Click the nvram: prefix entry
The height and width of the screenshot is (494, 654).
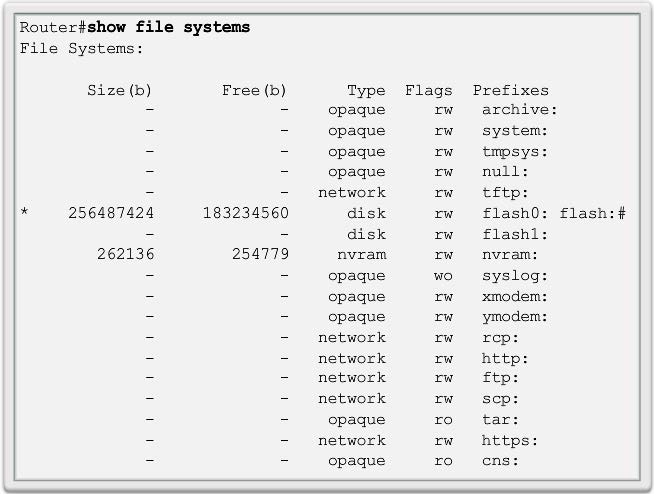point(510,255)
